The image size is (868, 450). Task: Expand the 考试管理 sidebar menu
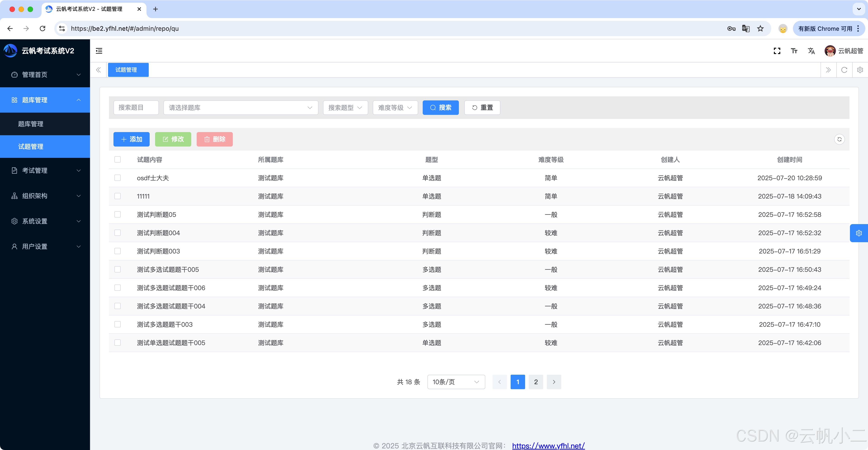(x=45, y=171)
